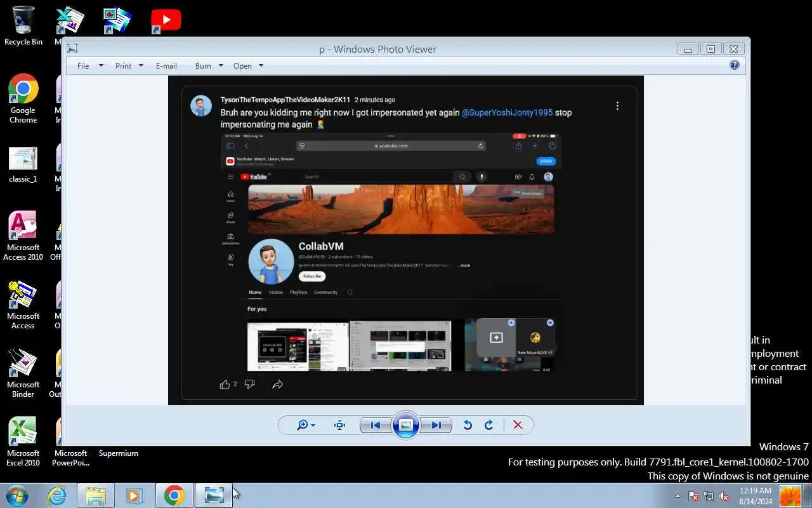Open the Zoom magnifier control

pos(306,425)
